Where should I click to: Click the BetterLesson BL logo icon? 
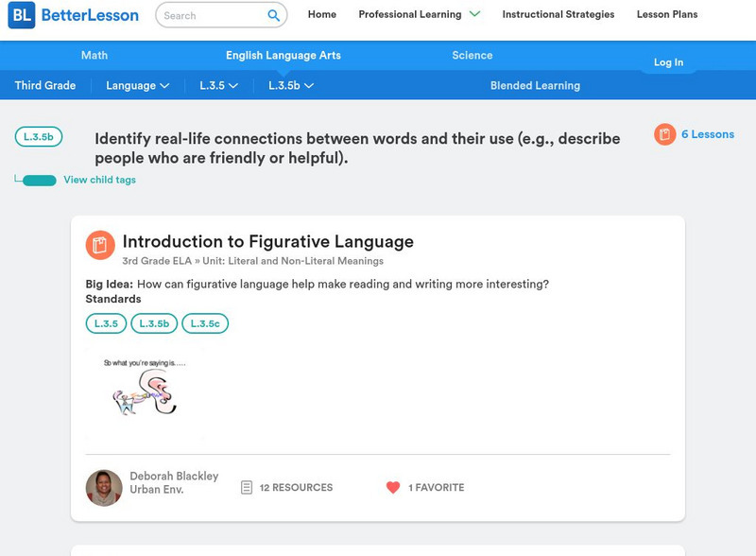[22, 15]
